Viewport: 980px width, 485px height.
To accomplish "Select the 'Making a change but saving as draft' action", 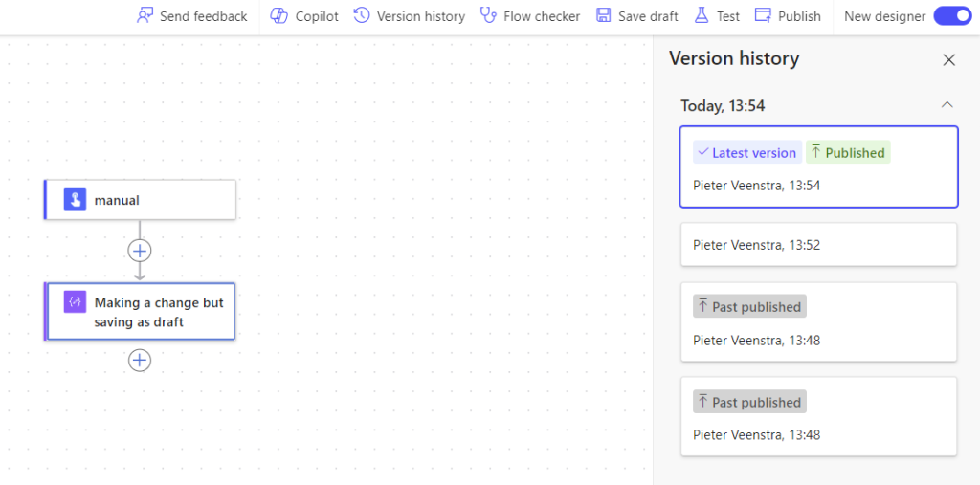I will (x=140, y=311).
